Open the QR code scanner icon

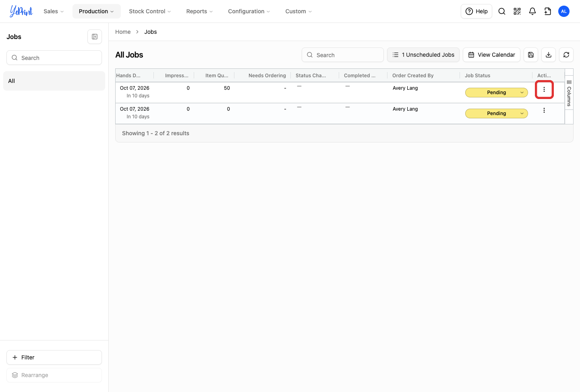pos(517,11)
